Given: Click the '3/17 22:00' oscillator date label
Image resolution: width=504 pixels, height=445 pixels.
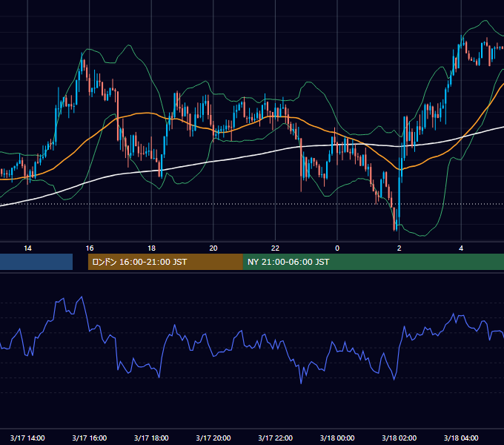Looking at the screenshot, I should pos(275,438).
